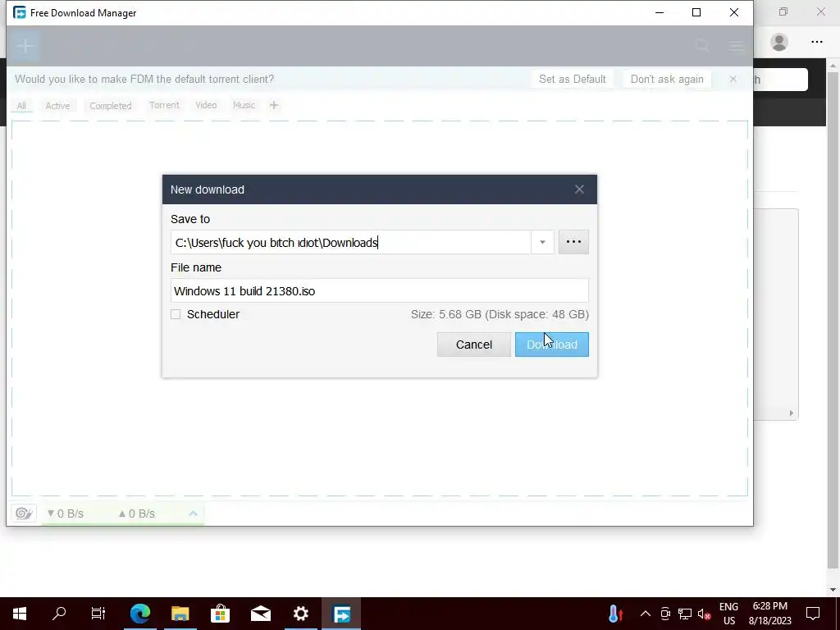Image resolution: width=840 pixels, height=630 pixels.
Task: Click download speed 0 B/s indicator
Action: 66,514
